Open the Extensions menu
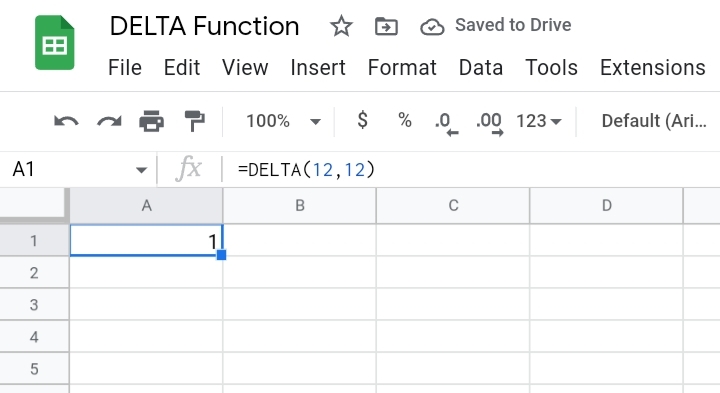The image size is (720, 393). [x=653, y=67]
